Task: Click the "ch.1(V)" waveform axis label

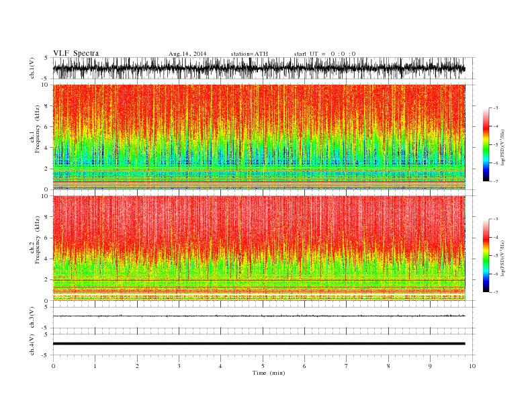Action: coord(32,68)
